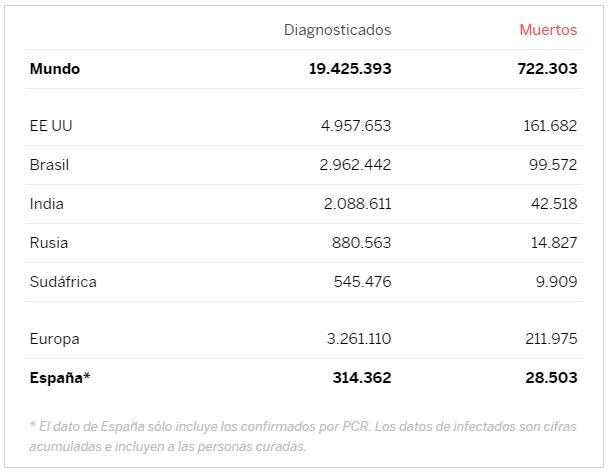Click the red Muertos column header
The image size is (609, 472).
pos(548,30)
